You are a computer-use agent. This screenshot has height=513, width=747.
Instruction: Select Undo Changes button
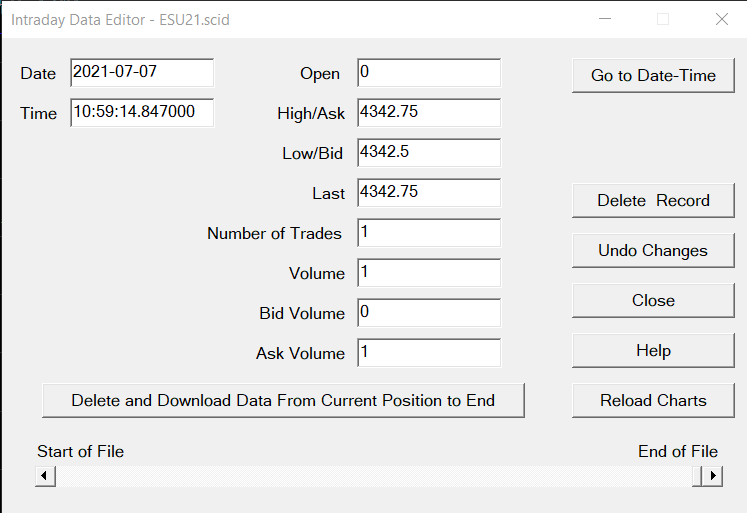click(x=653, y=251)
